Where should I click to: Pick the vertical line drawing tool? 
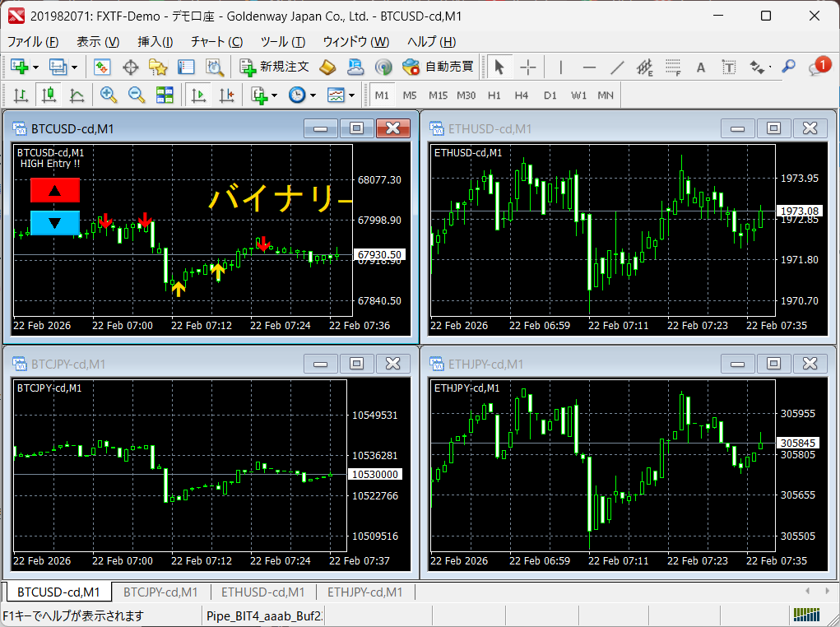pos(560,67)
